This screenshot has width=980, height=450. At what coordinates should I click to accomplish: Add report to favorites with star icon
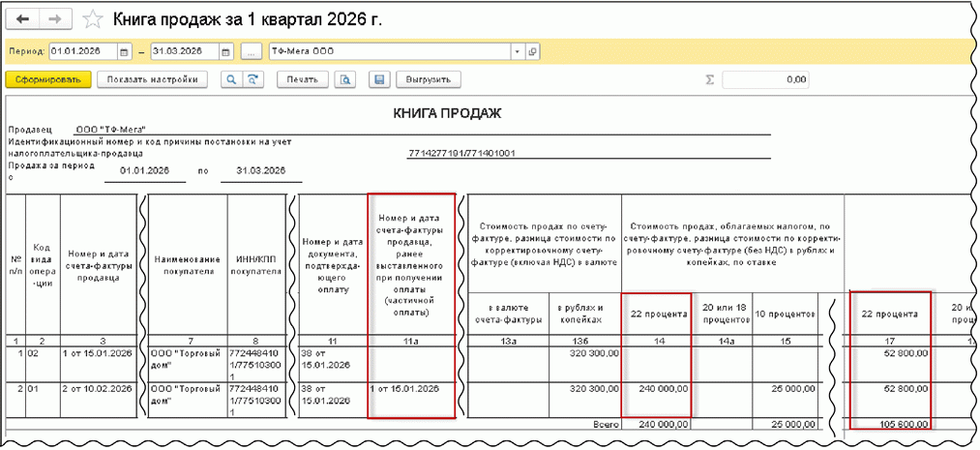coord(93,19)
